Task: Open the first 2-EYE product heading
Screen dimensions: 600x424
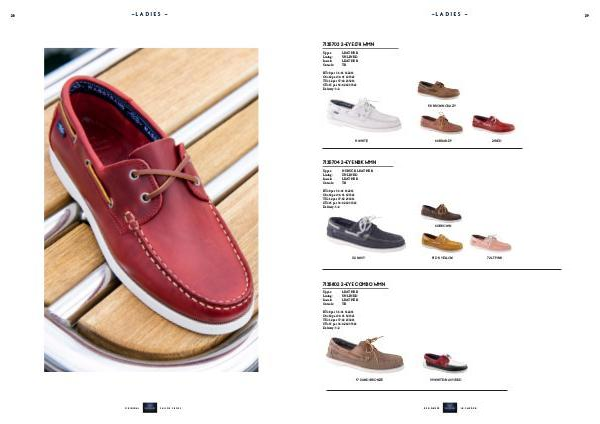Action: click(x=349, y=44)
